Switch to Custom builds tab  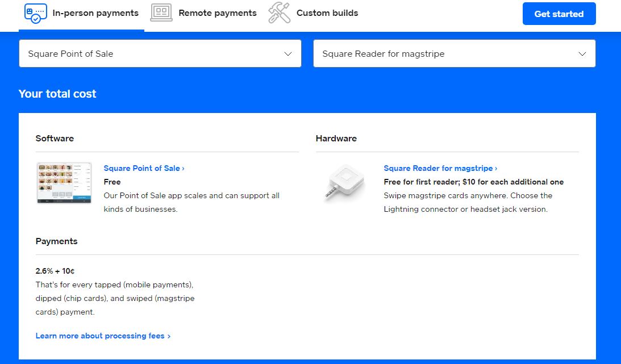point(313,13)
